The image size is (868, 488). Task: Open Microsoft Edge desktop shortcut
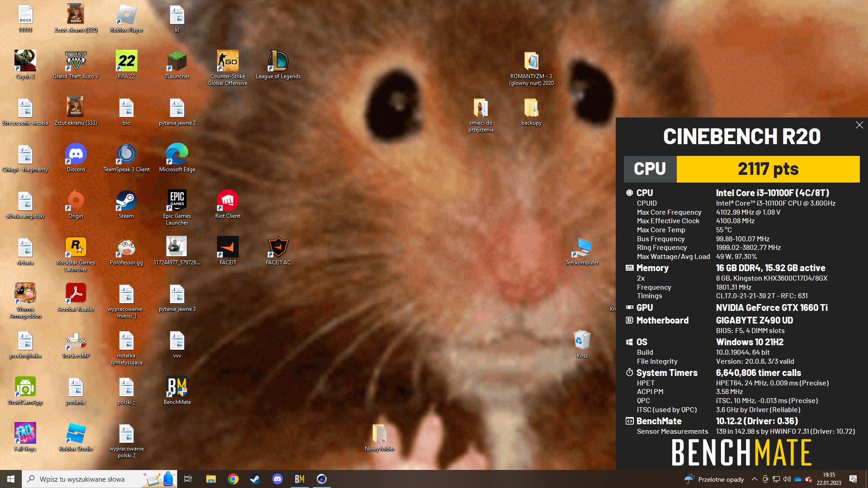(177, 158)
